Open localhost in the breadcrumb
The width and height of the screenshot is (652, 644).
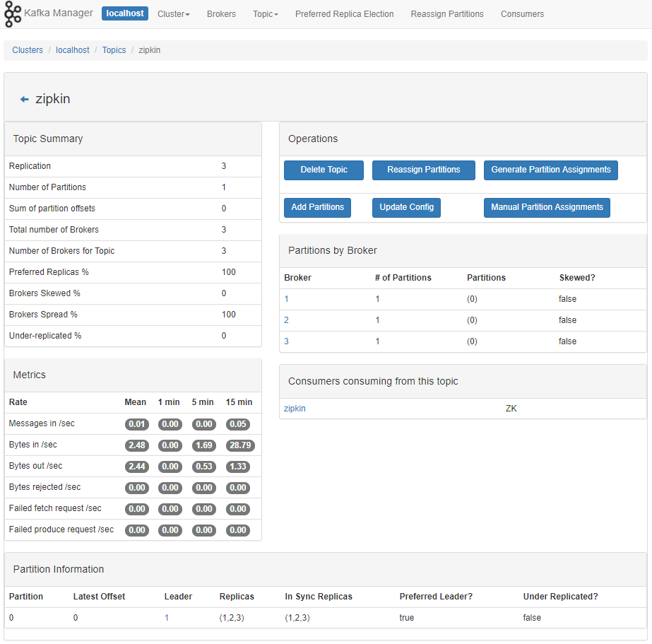click(72, 50)
